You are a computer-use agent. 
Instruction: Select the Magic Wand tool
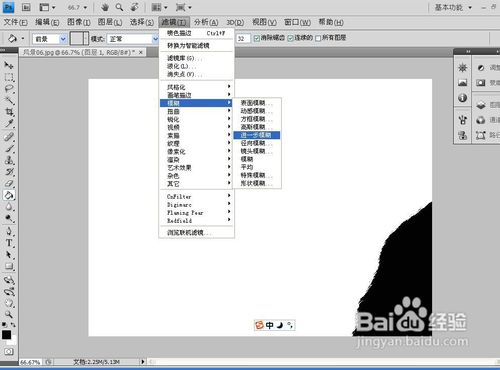[9, 100]
